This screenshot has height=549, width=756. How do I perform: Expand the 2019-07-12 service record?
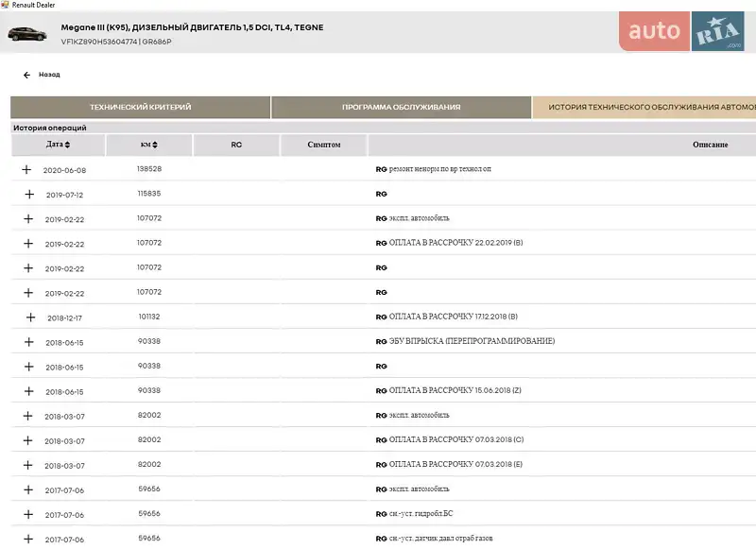coord(28,194)
